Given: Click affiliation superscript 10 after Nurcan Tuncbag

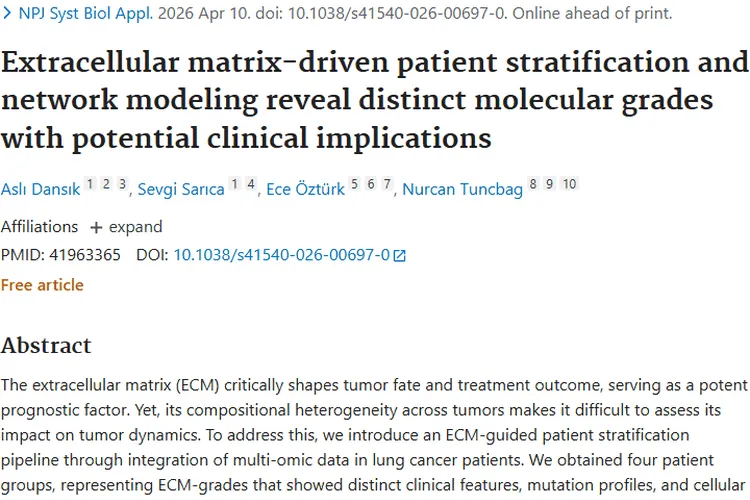Looking at the screenshot, I should click(569, 184).
